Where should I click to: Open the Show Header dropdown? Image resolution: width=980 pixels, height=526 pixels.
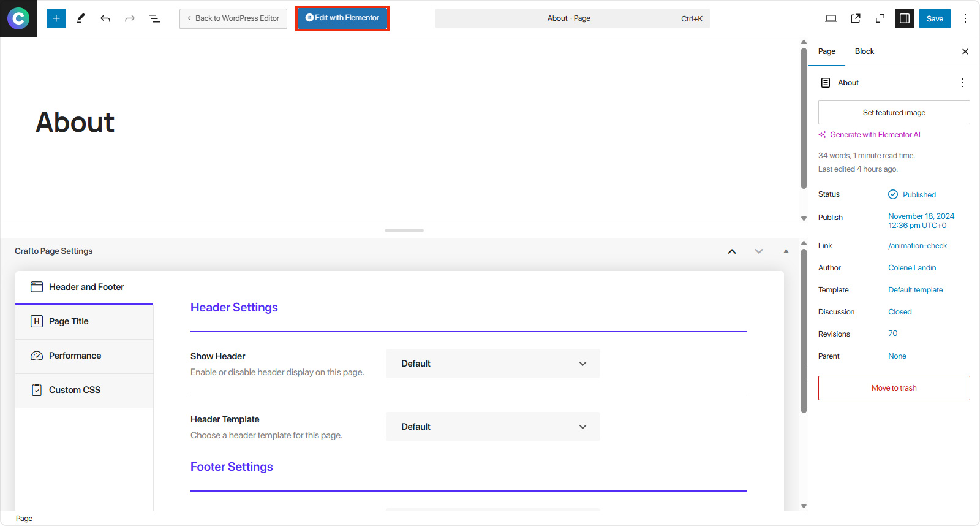coord(493,364)
